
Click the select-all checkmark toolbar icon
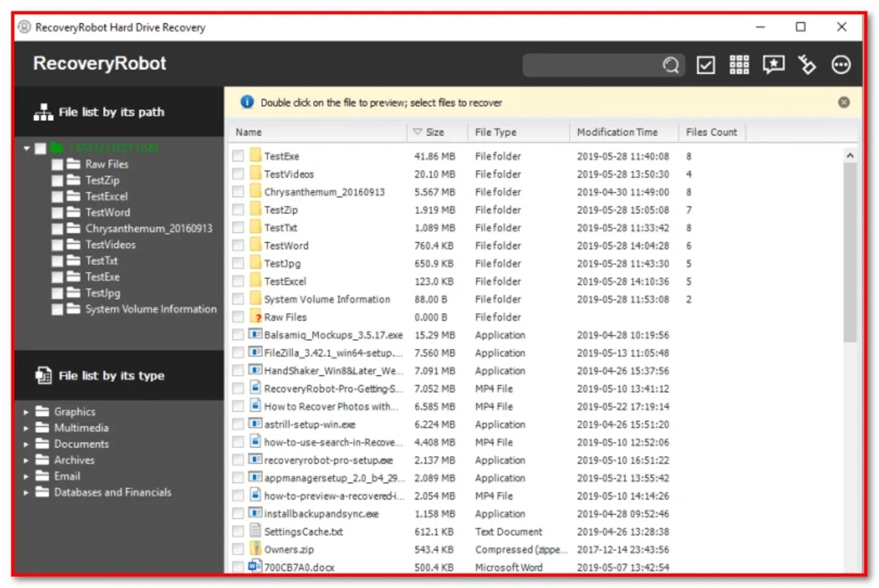tap(705, 65)
